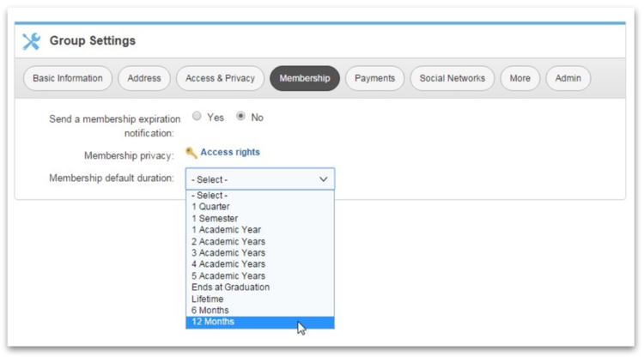Pick 3 Academic Years from list

pos(260,253)
